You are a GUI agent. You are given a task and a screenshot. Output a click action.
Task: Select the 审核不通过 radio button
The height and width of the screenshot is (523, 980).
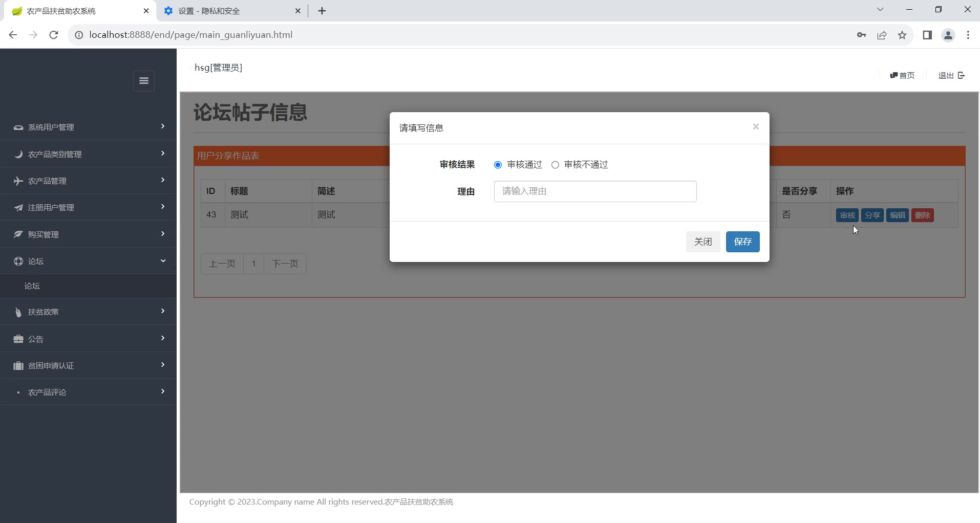point(555,165)
